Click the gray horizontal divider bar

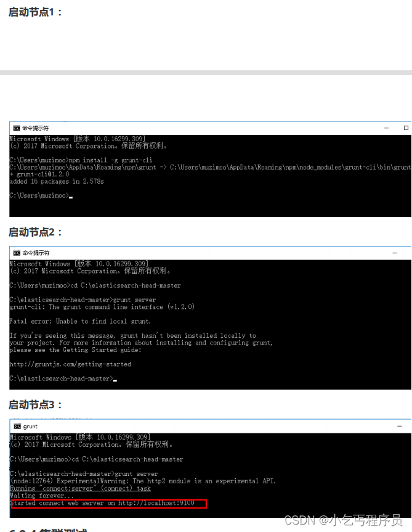(x=206, y=73)
